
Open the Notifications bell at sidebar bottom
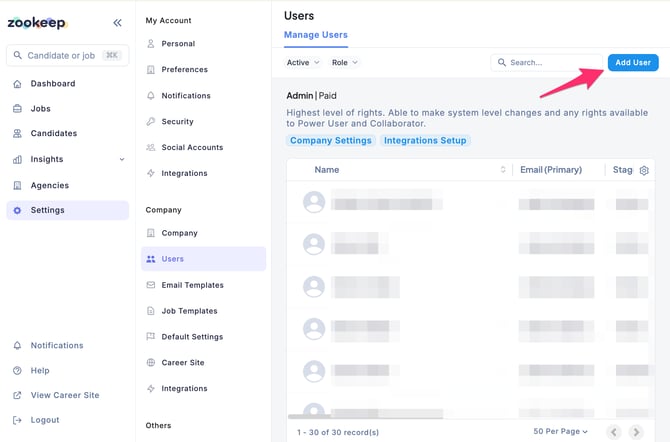[56, 346]
